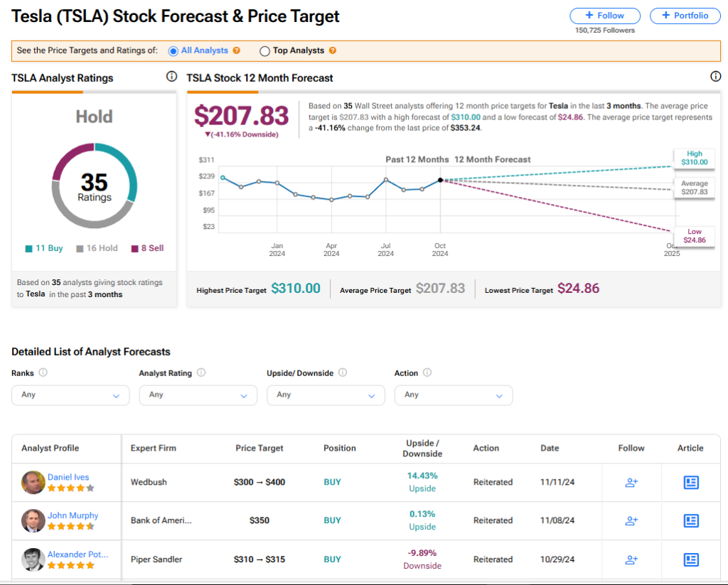Open the article icon for Alexander Pot's forecast
This screenshot has width=728, height=585.
pos(690,559)
